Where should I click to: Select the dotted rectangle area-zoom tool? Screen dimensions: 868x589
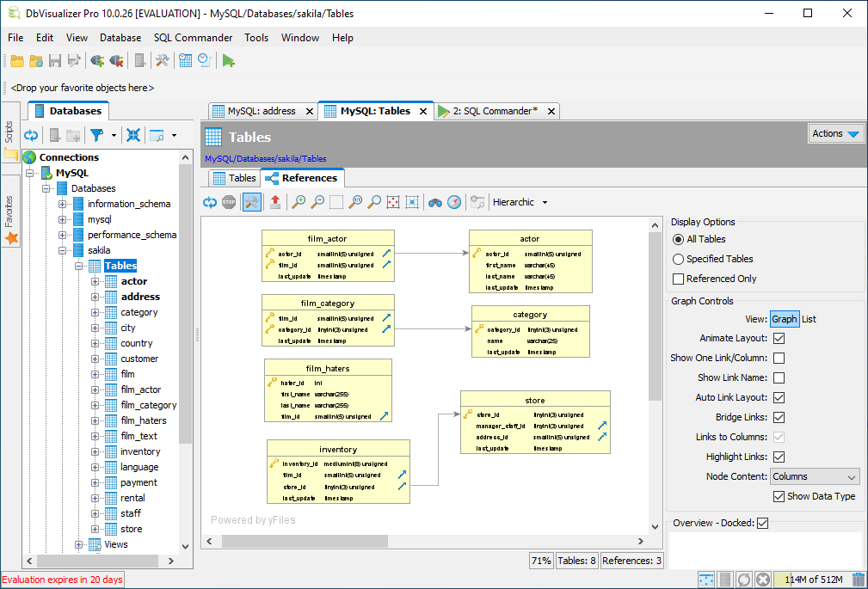click(336, 203)
